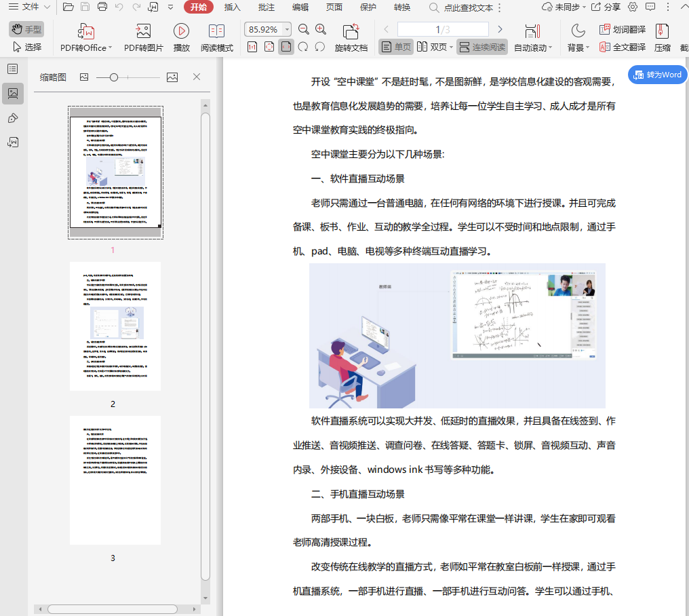Click the open folder icon
Viewport: 689px width, 616px height.
point(68,7)
